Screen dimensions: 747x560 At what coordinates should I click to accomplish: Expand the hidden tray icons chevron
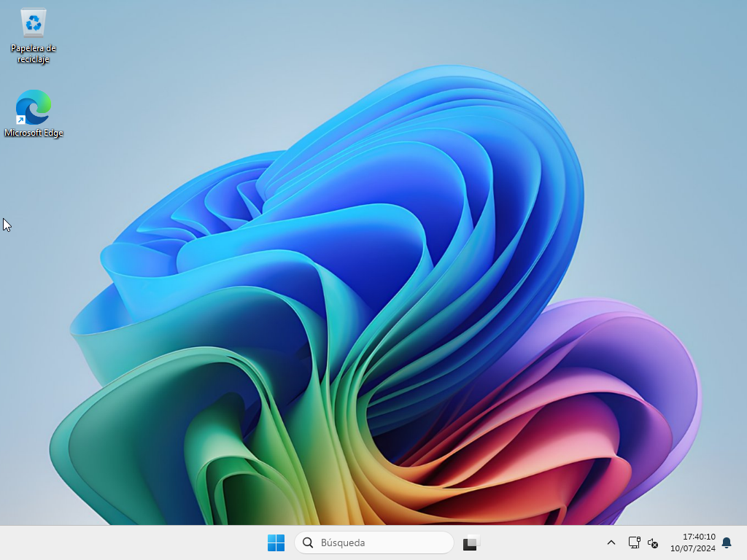pyautogui.click(x=611, y=542)
